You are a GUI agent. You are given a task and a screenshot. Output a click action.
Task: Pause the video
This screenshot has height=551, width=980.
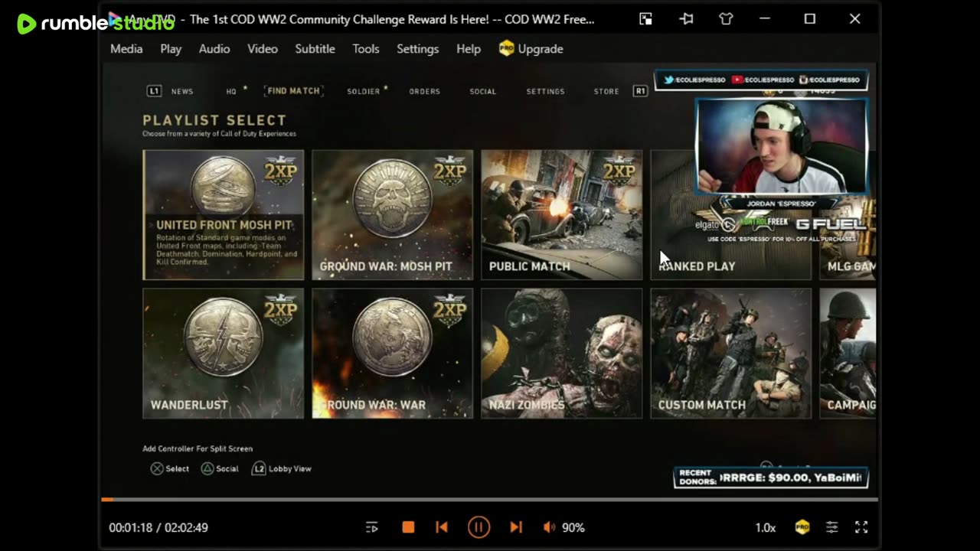[479, 527]
